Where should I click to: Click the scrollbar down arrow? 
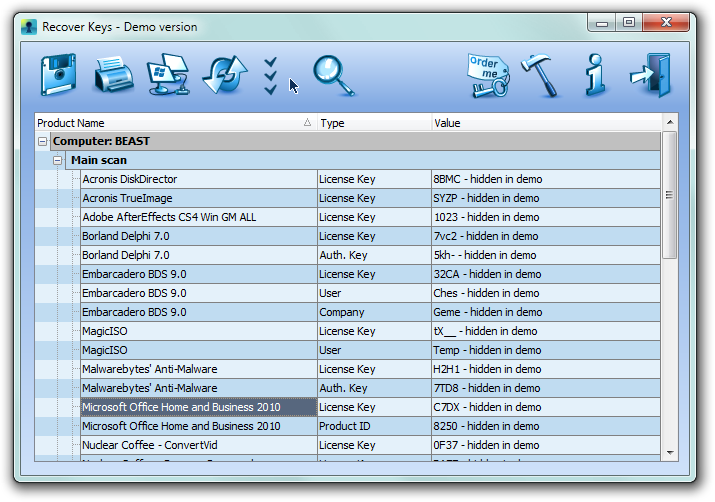pyautogui.click(x=670, y=453)
